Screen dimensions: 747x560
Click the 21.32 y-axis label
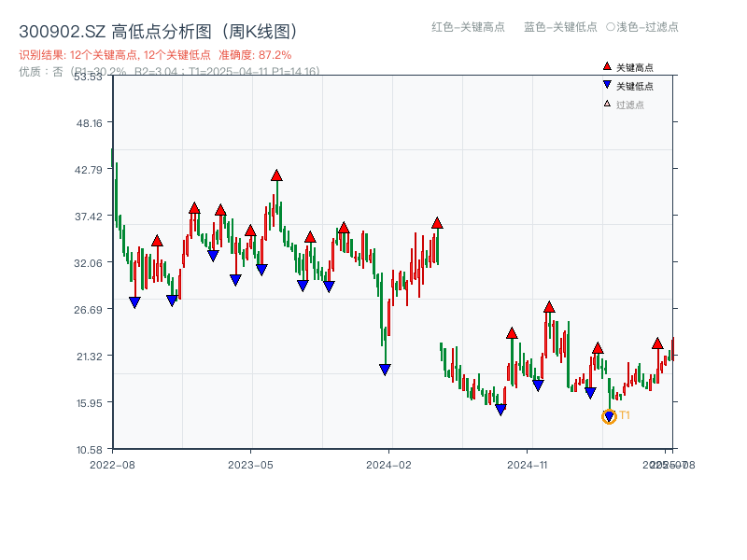[x=90, y=357]
